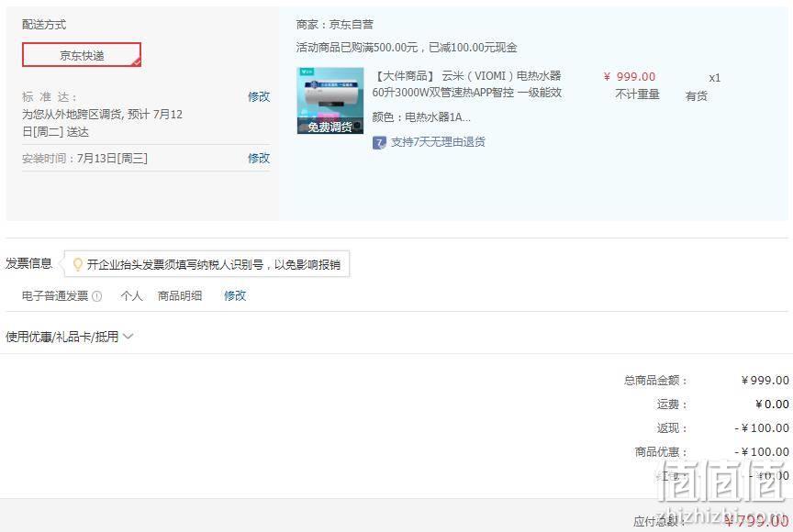Click the x1 quantity text

pos(715,78)
